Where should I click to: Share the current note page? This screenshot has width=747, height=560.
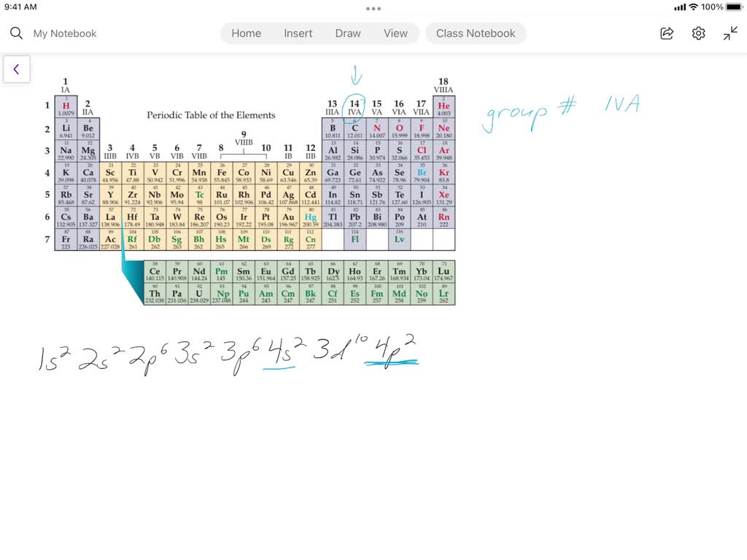pyautogui.click(x=666, y=33)
